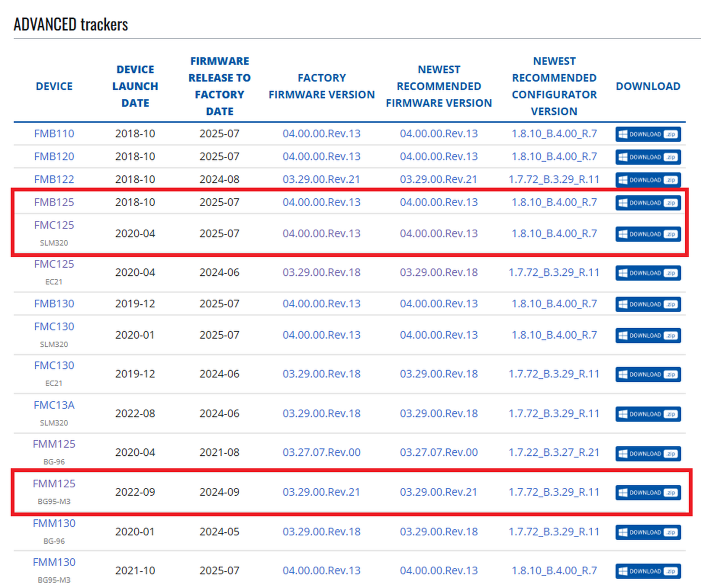Open the FMM130 BG-96 device link
The height and width of the screenshot is (588, 701).
(54, 523)
